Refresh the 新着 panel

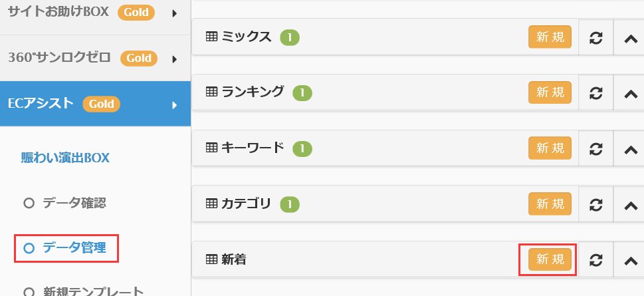coord(595,260)
